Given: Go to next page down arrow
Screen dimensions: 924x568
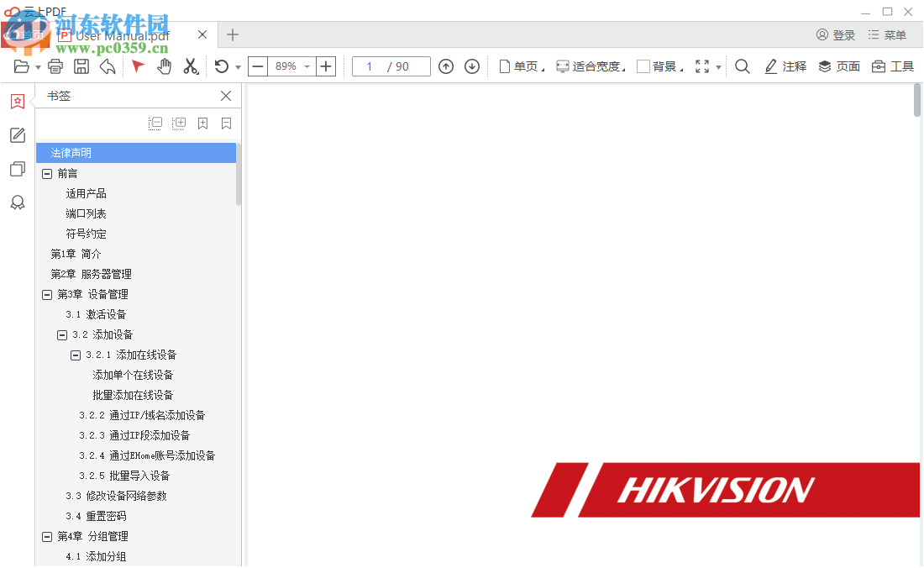Looking at the screenshot, I should click(472, 66).
